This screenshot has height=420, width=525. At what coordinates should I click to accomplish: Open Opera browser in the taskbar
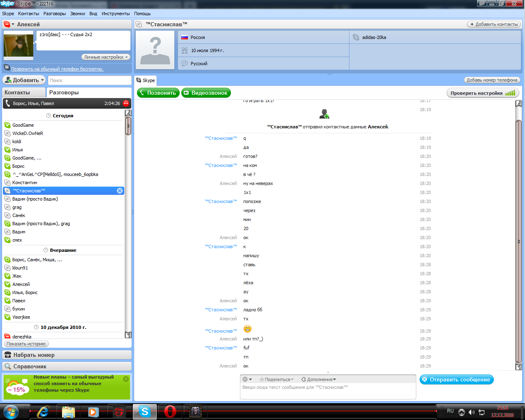(x=170, y=411)
